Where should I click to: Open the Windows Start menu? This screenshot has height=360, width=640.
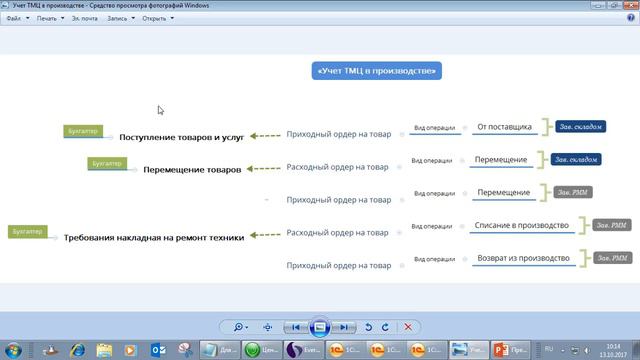click(13, 350)
